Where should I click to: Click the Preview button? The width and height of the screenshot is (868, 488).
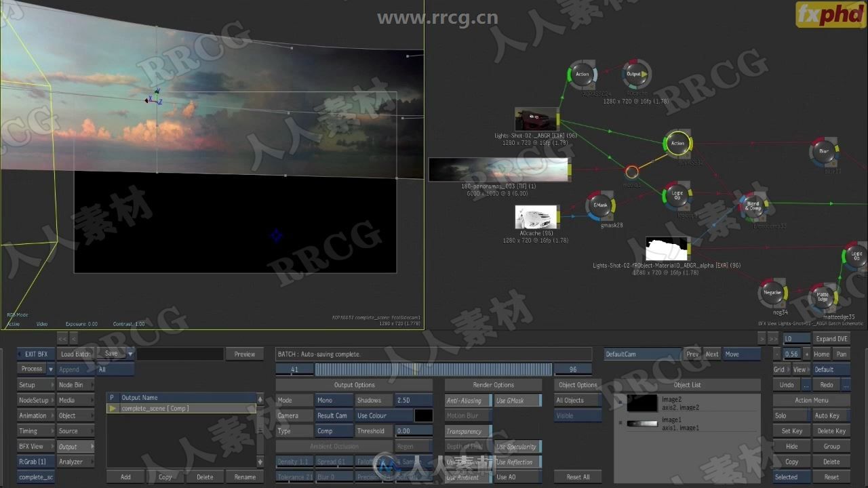click(x=245, y=354)
